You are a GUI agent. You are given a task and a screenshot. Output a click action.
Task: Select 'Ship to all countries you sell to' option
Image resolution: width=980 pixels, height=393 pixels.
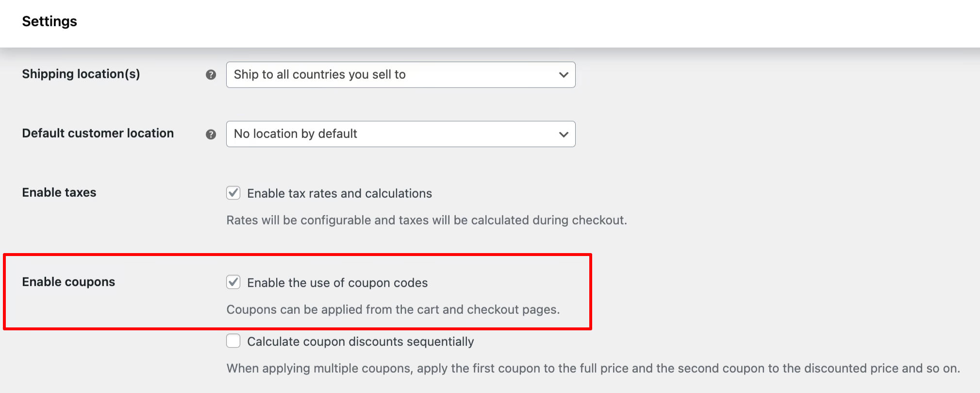320,75
